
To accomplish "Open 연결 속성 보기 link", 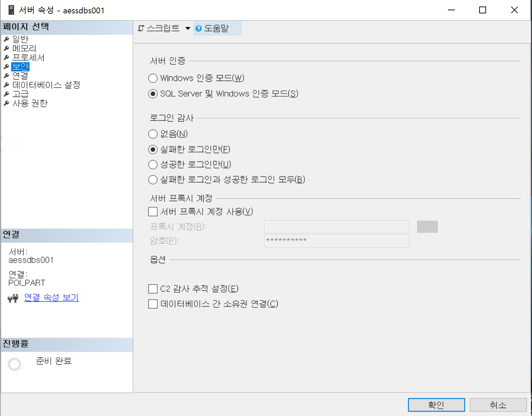I will click(51, 297).
